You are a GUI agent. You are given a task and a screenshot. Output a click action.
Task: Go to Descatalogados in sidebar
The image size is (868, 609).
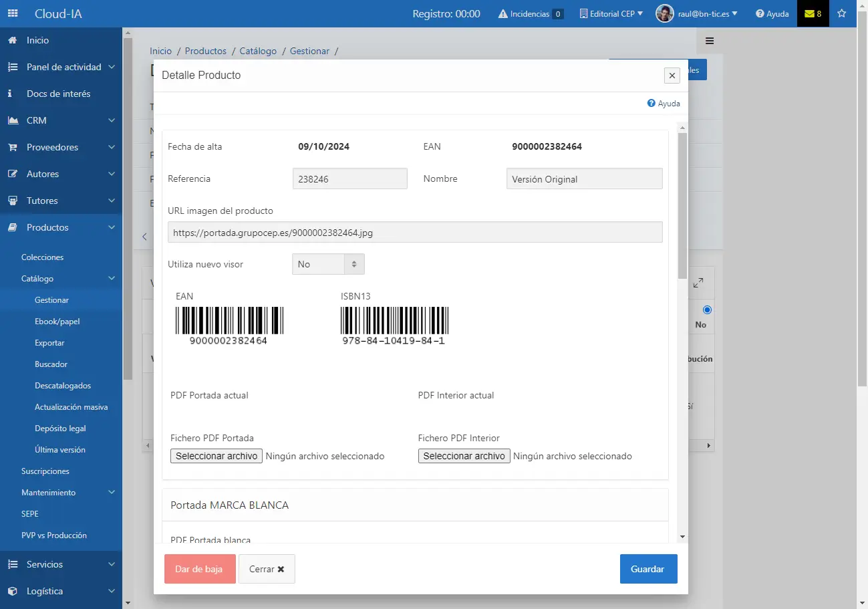(63, 386)
